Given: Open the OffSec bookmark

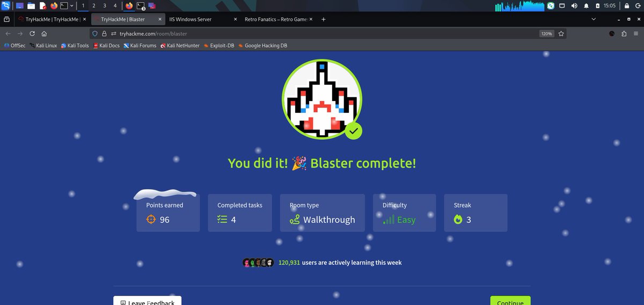Looking at the screenshot, I should 14,46.
